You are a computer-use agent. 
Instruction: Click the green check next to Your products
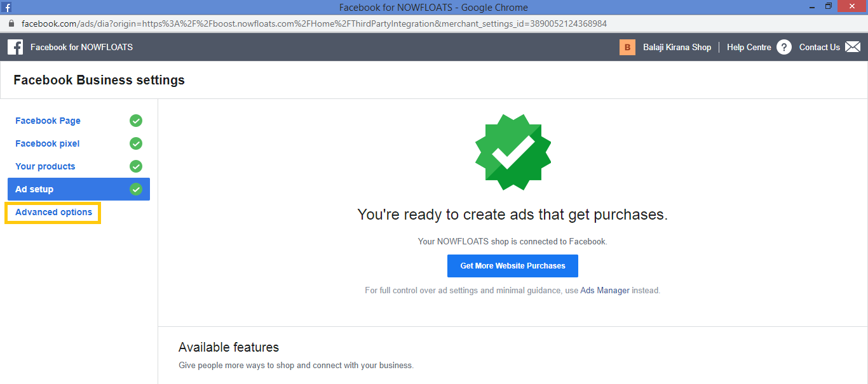click(x=136, y=166)
